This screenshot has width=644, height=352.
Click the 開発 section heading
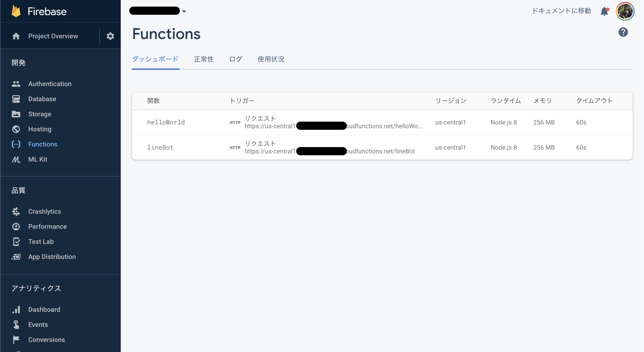(19, 63)
